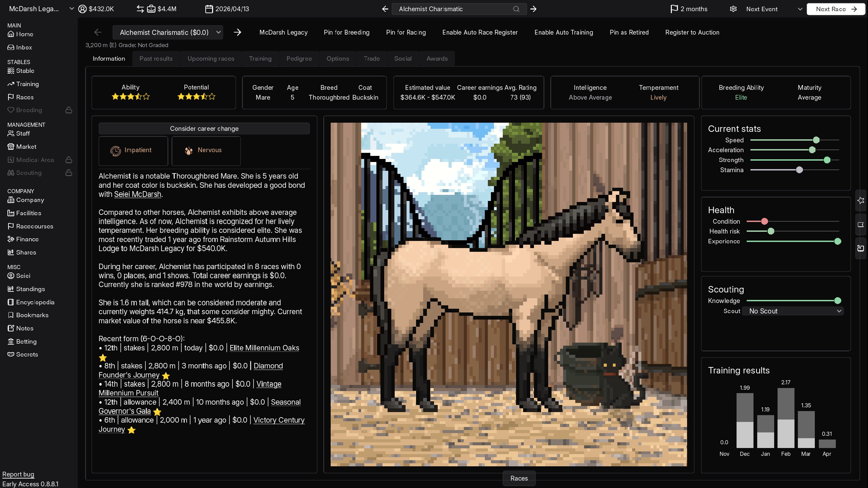Open the Past results tab
The image size is (868, 488).
pos(156,59)
